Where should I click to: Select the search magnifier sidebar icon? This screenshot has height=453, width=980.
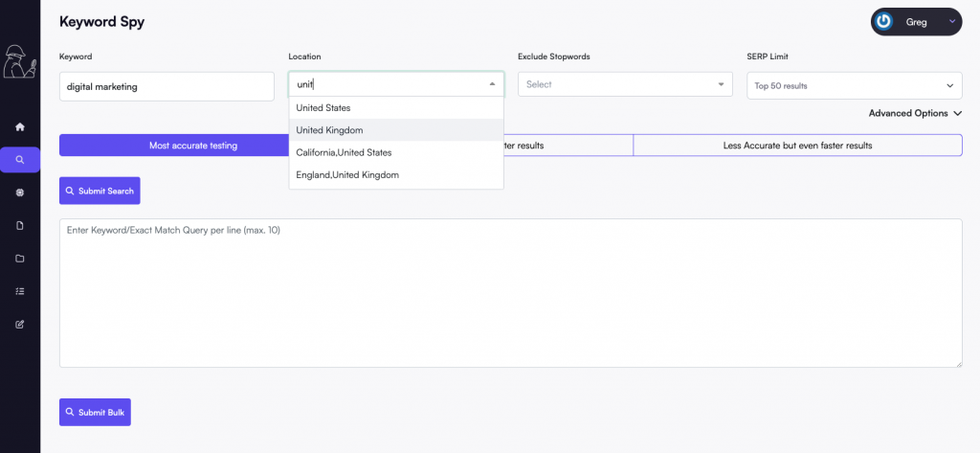click(x=20, y=160)
